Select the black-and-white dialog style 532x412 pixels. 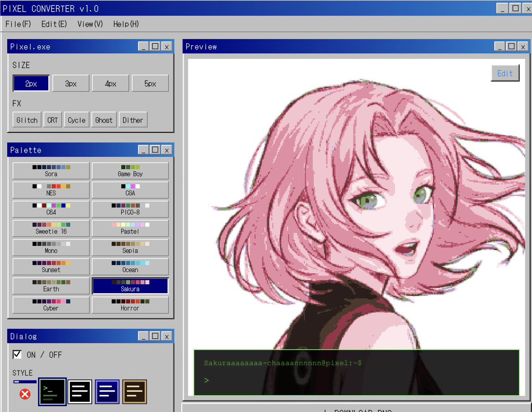click(80, 390)
